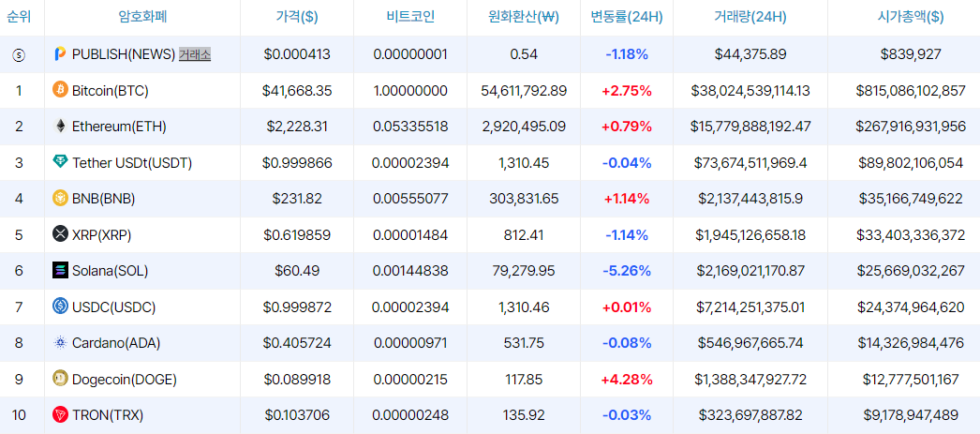Click the USDC blue logo icon
The image size is (980, 434).
coord(60,306)
